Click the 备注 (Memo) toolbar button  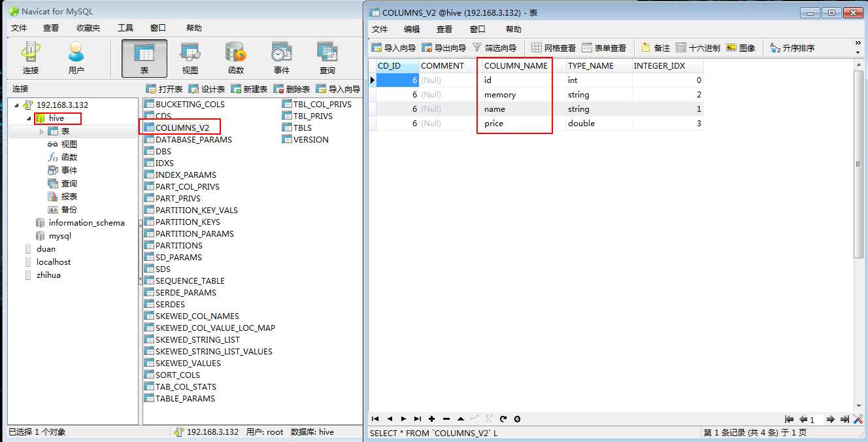pyautogui.click(x=656, y=48)
